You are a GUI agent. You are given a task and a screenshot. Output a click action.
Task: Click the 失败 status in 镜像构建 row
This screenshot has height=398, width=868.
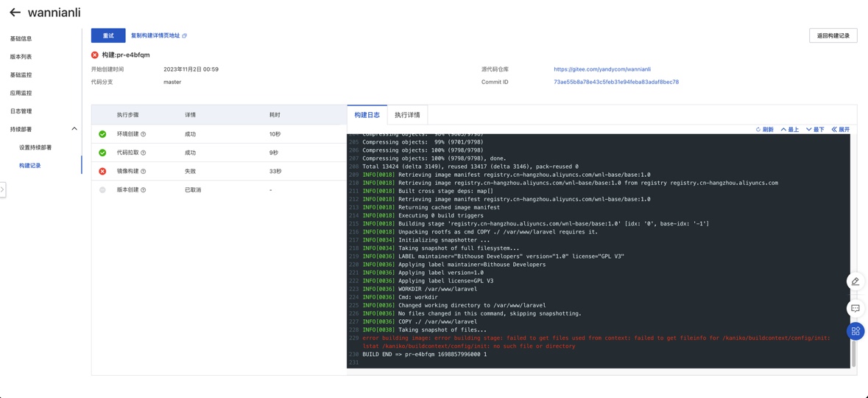point(191,171)
